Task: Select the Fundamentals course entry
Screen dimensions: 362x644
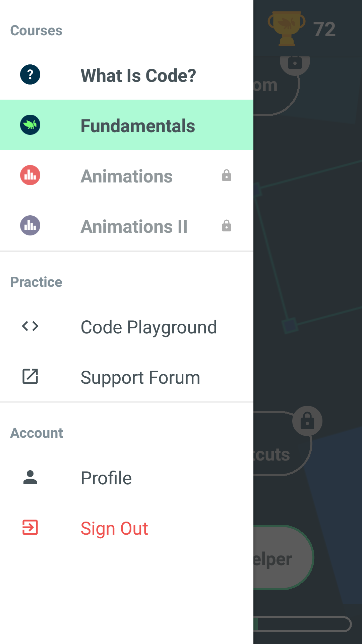Action: tap(127, 125)
